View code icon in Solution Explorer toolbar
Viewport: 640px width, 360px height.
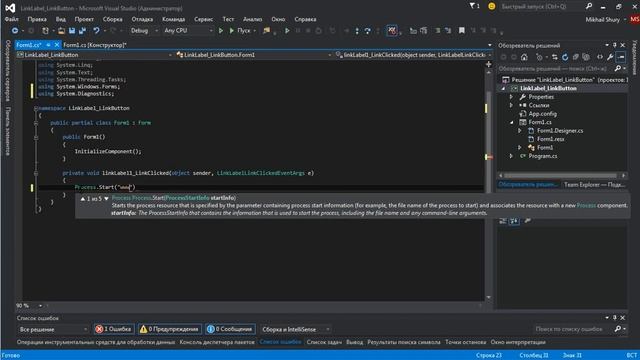point(600,57)
